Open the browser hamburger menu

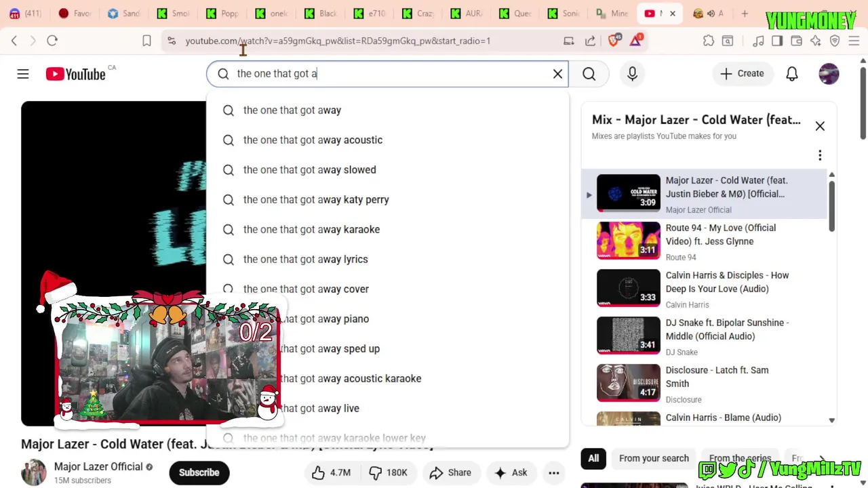[854, 41]
